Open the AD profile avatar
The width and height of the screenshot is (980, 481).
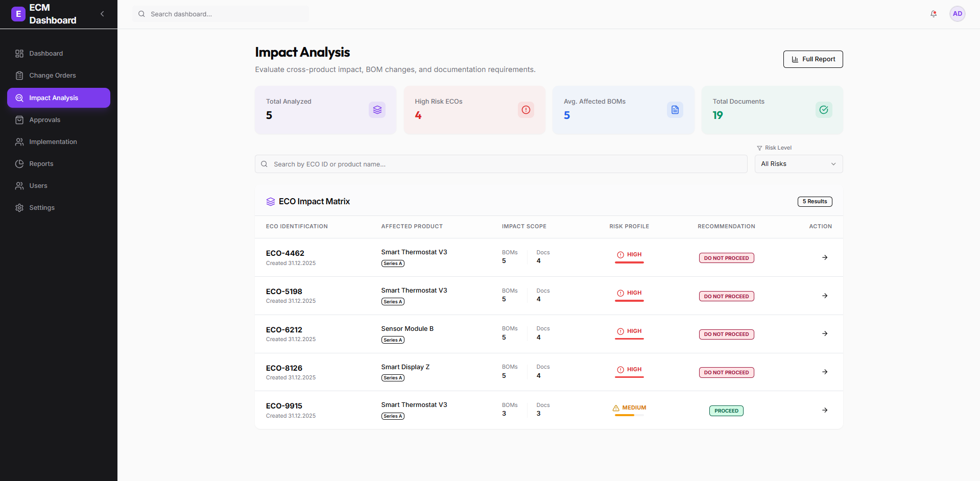[x=957, y=14]
